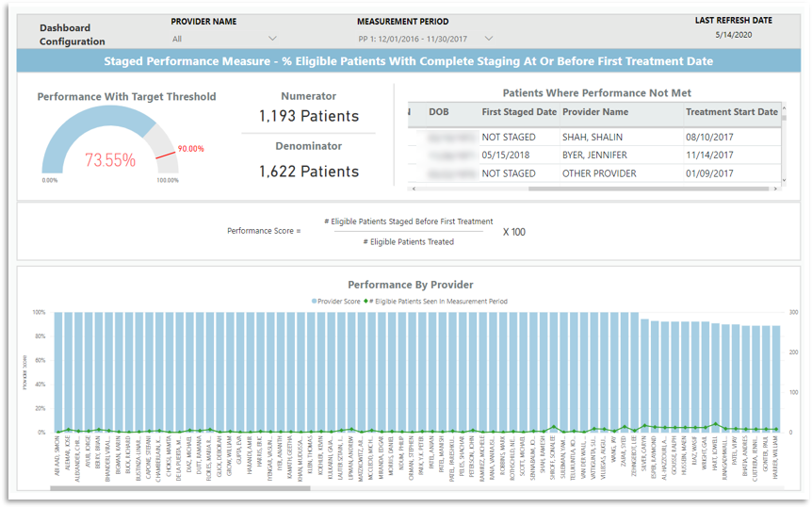Click the Provider Score legend marker

[x=315, y=302]
